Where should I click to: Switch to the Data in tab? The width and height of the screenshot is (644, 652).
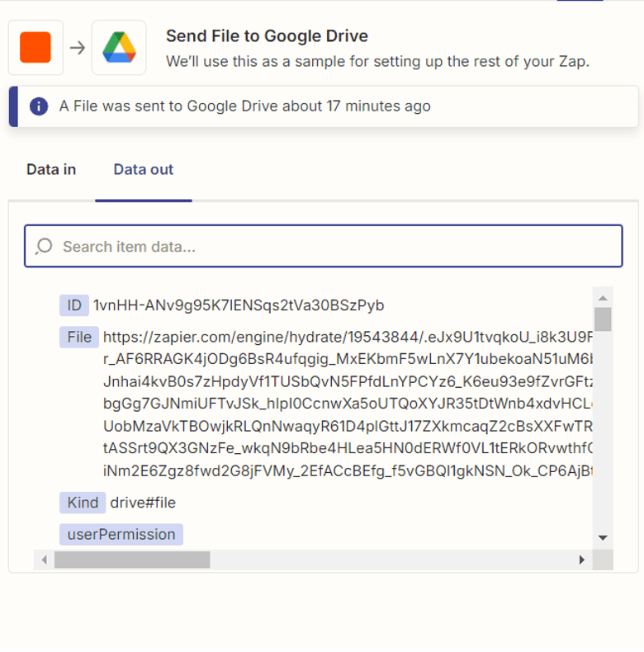point(51,170)
